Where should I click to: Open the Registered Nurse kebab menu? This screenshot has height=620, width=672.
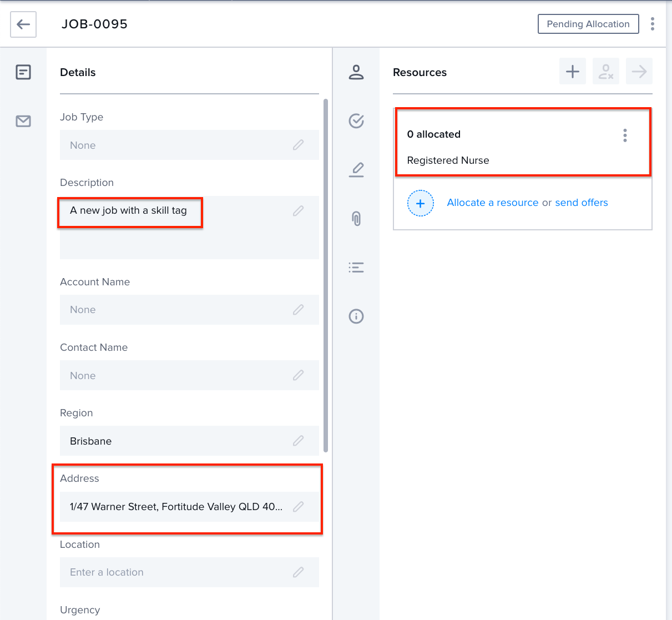coord(625,135)
